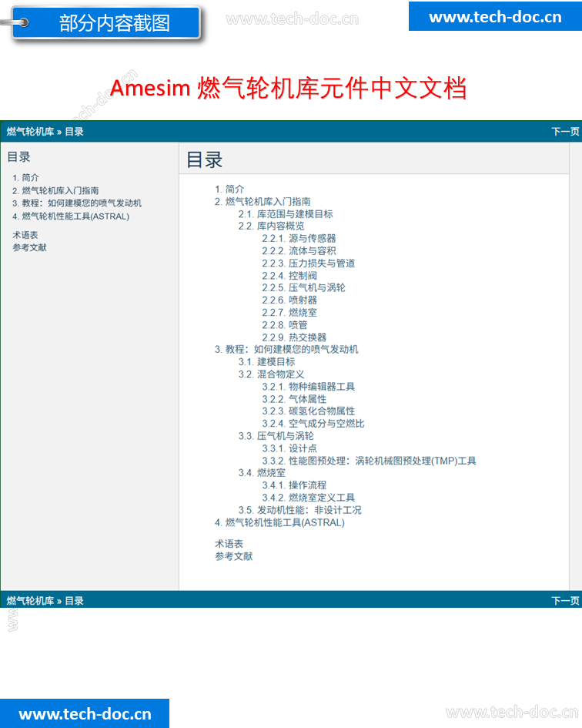The height and width of the screenshot is (728, 582).
Task: Open sidebar link 参考文献
Action: click(29, 247)
